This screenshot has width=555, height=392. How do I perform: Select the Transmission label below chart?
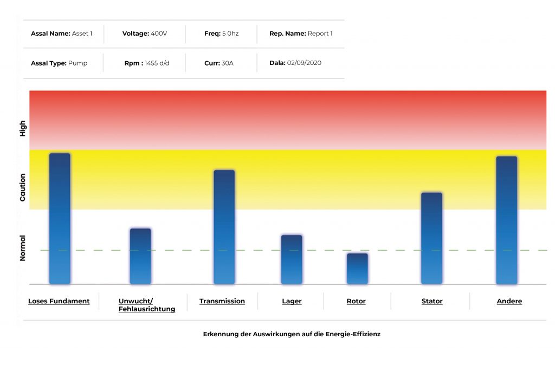tap(222, 301)
